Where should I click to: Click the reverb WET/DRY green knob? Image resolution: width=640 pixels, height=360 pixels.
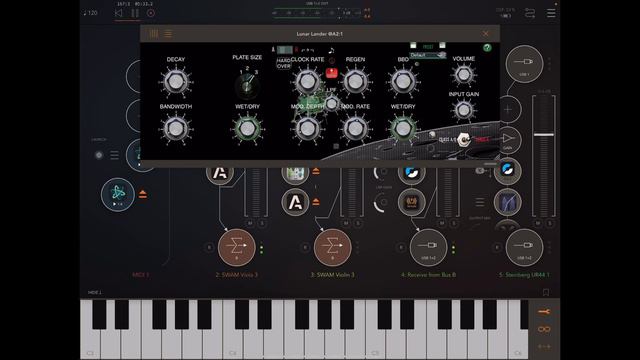[247, 129]
